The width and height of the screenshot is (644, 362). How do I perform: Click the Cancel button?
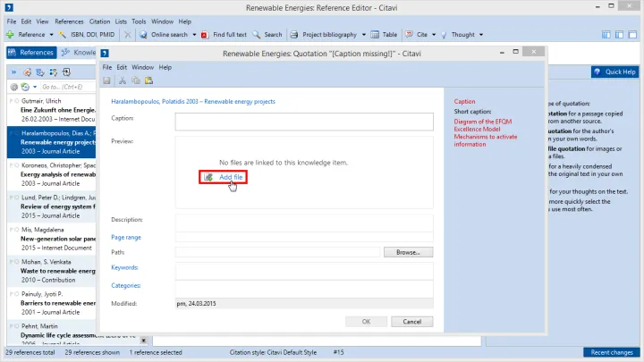412,322
